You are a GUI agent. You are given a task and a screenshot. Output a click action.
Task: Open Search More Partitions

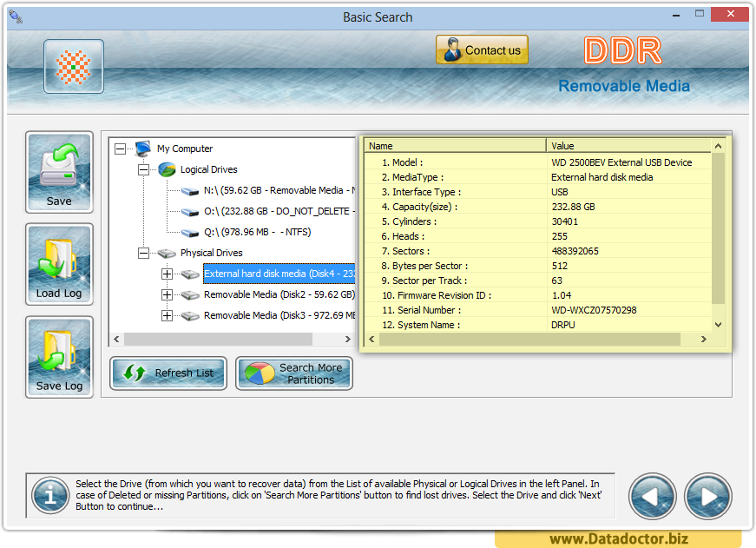(x=293, y=373)
